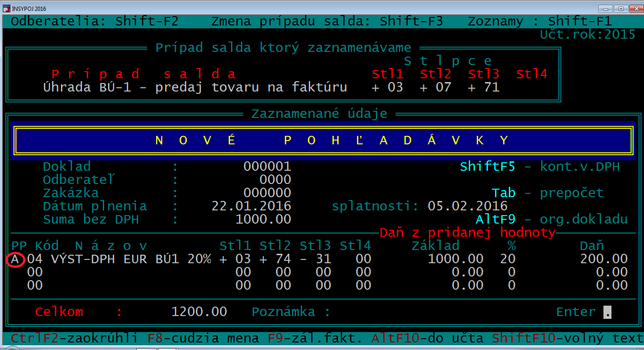The image size is (644, 350).
Task: Click the AltF9 org.dokladu hint
Action: (552, 219)
